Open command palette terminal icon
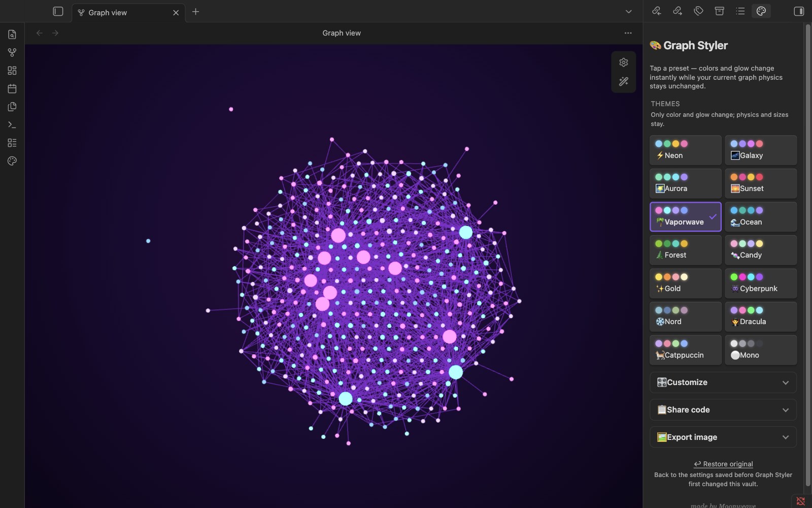Image resolution: width=812 pixels, height=508 pixels. [12, 125]
